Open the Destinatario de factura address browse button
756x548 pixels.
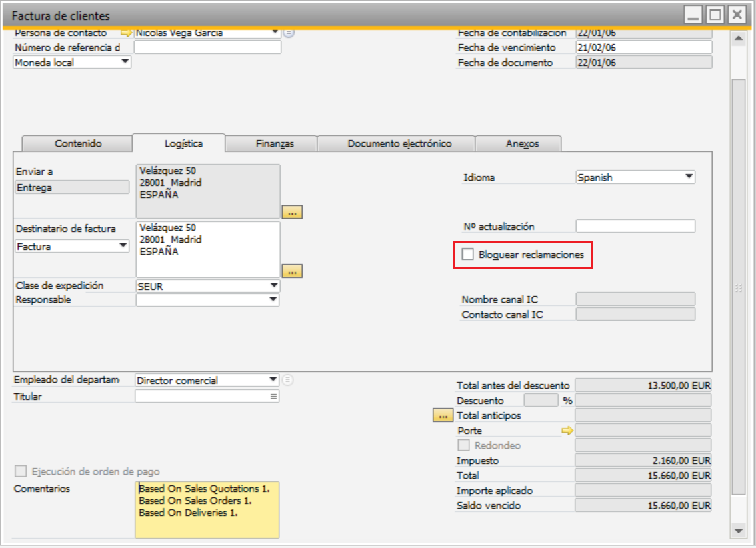coord(292,271)
